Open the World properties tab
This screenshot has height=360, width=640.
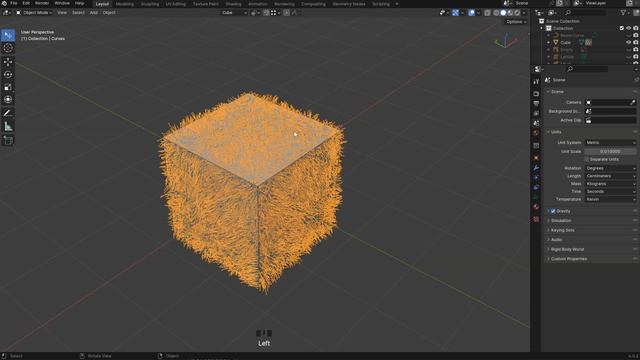[x=536, y=133]
